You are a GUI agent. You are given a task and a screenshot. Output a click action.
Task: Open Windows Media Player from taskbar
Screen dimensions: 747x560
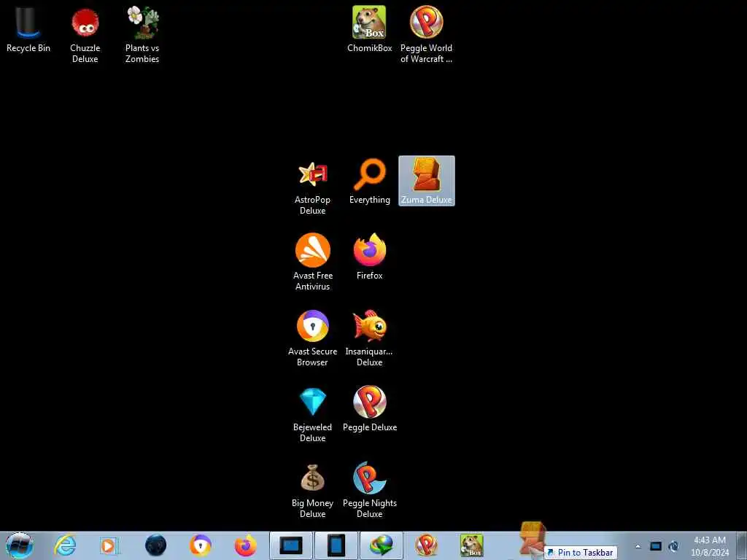[x=109, y=545]
